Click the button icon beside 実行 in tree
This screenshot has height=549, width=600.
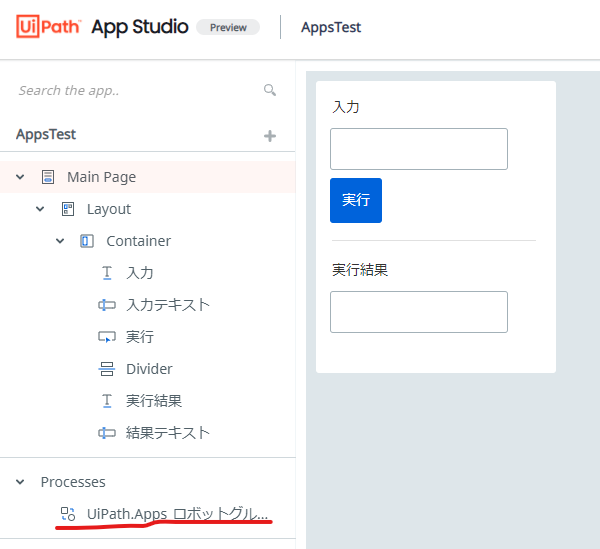(107, 337)
